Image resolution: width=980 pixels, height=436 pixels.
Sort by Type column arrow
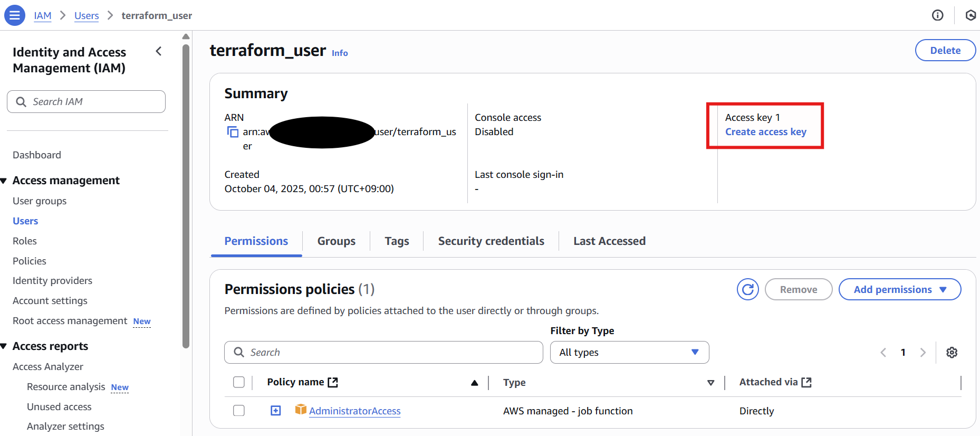[x=710, y=383]
